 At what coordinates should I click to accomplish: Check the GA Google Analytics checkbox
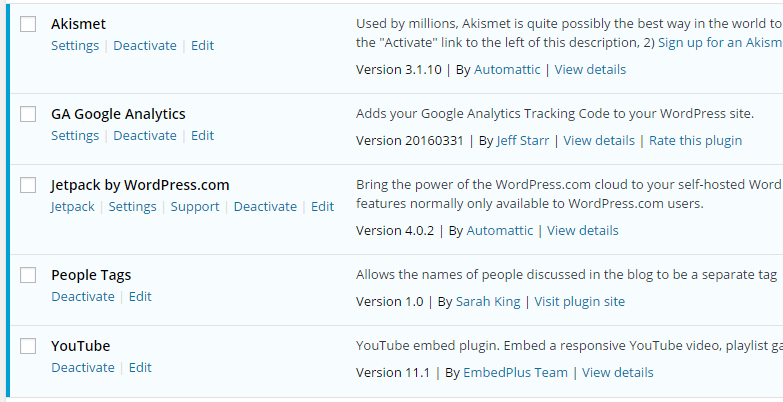(28, 114)
